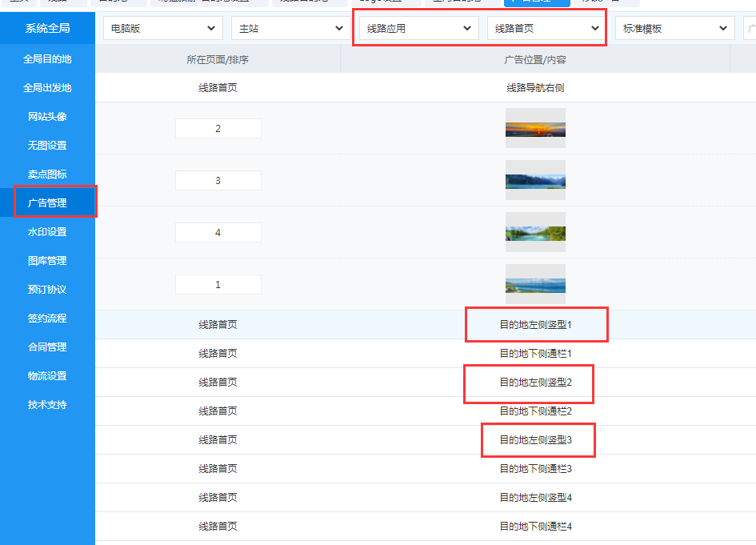The image size is (756, 545).
Task: Select 水印设置 in the left sidebar
Action: [x=47, y=232]
